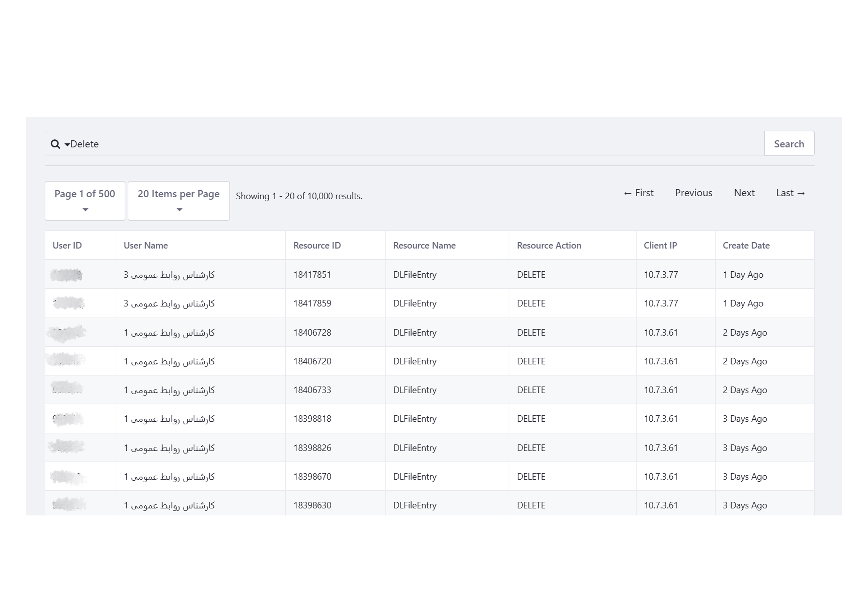Click client IP 10.7.3.61 in row 18406720

pyautogui.click(x=661, y=361)
